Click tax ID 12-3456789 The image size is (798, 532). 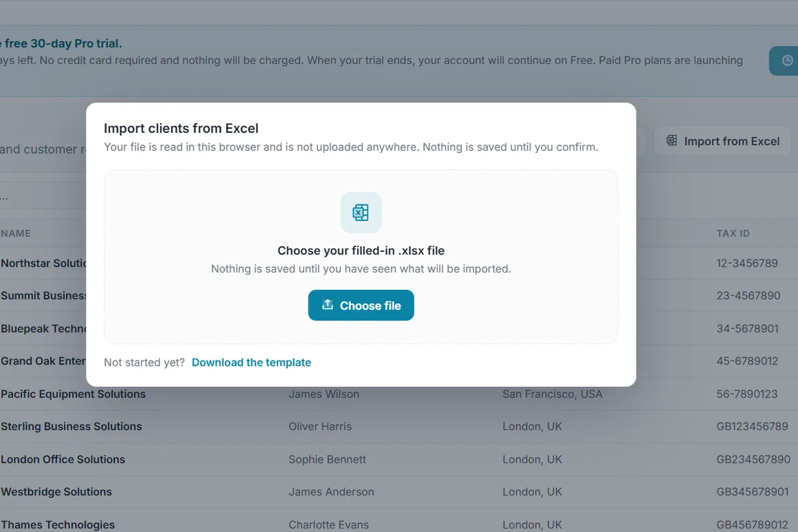(x=747, y=263)
